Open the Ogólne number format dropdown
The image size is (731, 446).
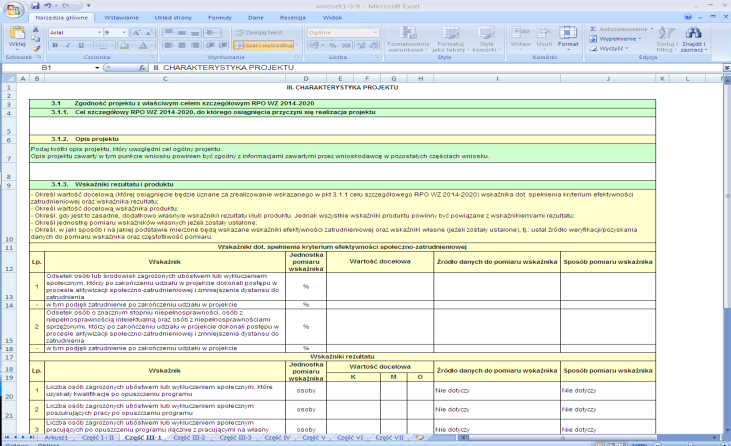(376, 33)
